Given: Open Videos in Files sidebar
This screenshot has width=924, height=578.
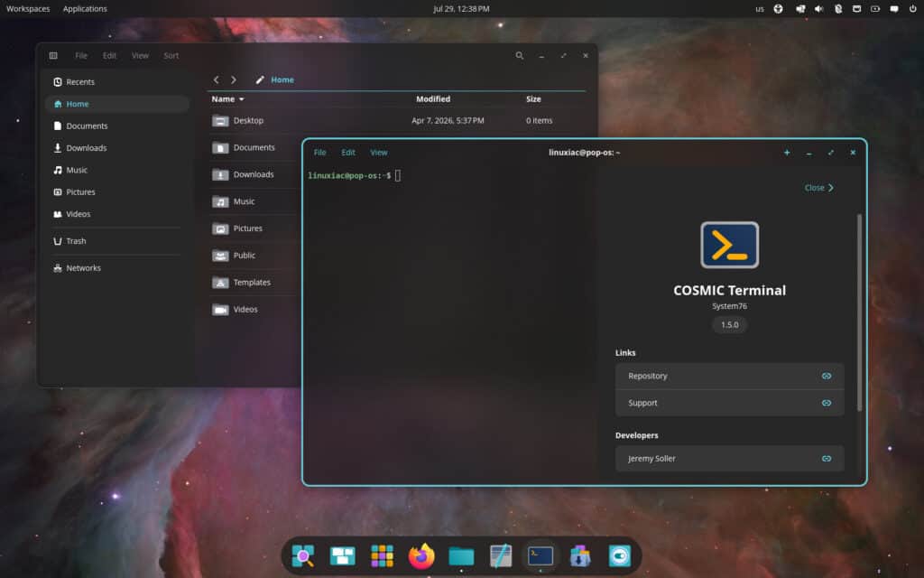Looking at the screenshot, I should pos(116,214).
